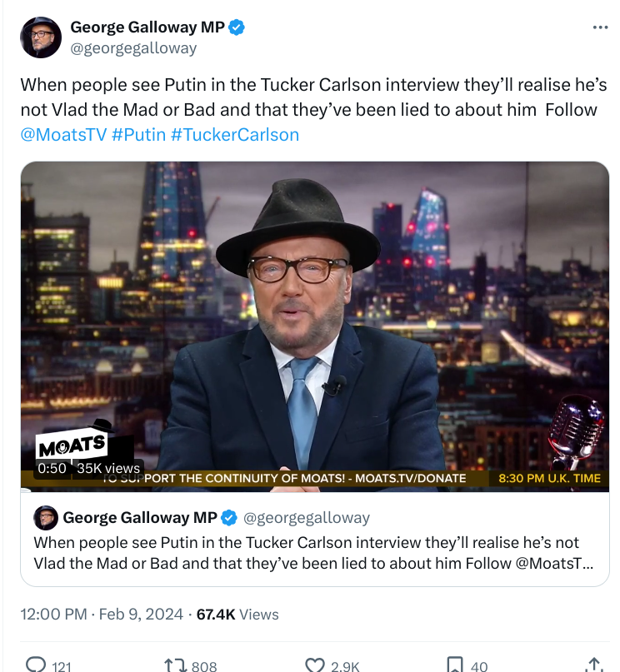This screenshot has width=620, height=672.
Task: Bookmark the tweet
Action: tap(455, 665)
